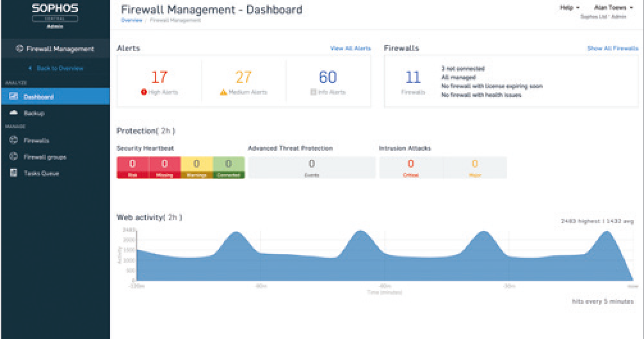Select the Backup menu item
This screenshot has height=339, width=644.
point(34,113)
